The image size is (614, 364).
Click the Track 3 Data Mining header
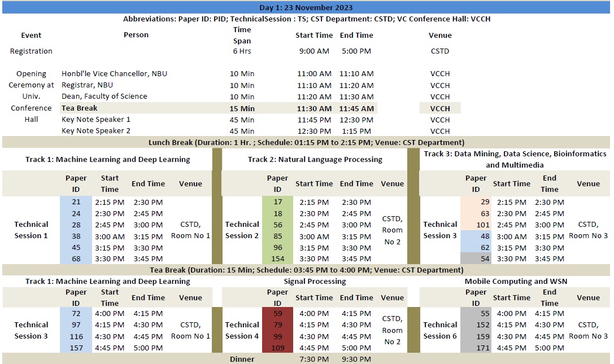[x=515, y=159]
